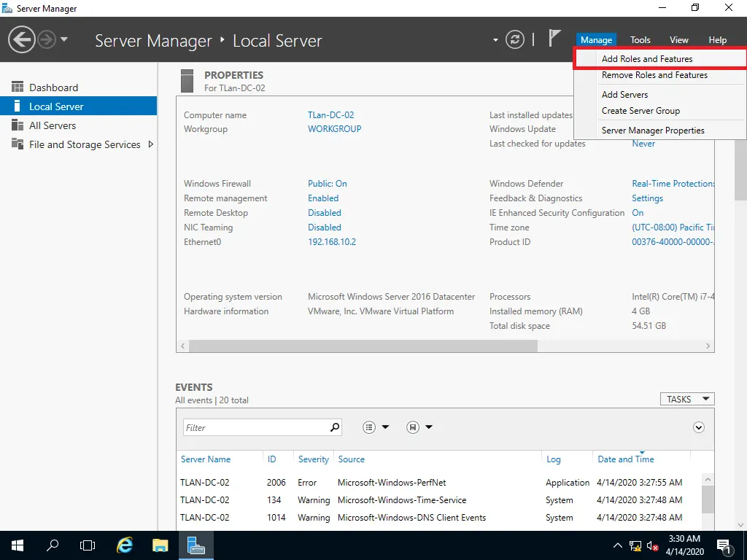Click the search magnifier in the Filter box

[x=335, y=427]
